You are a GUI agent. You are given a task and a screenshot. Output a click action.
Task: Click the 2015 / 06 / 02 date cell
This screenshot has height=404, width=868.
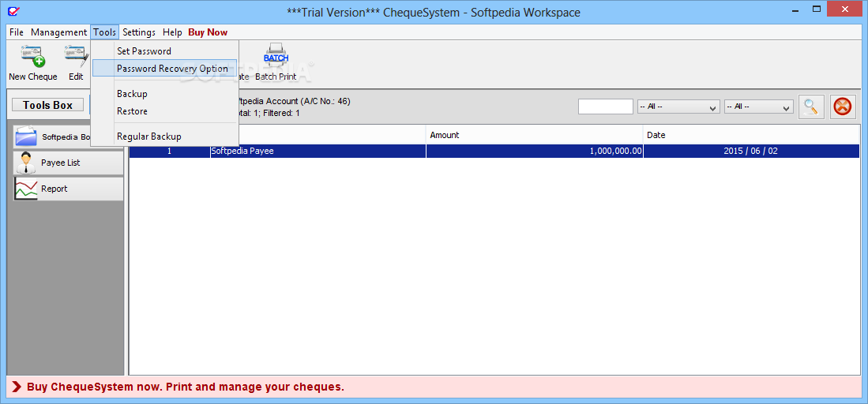coord(751,151)
